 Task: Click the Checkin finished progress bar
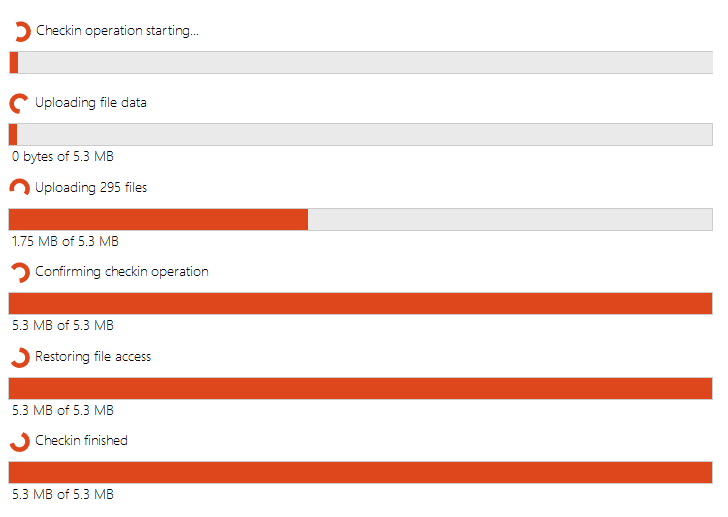pyautogui.click(x=360, y=472)
